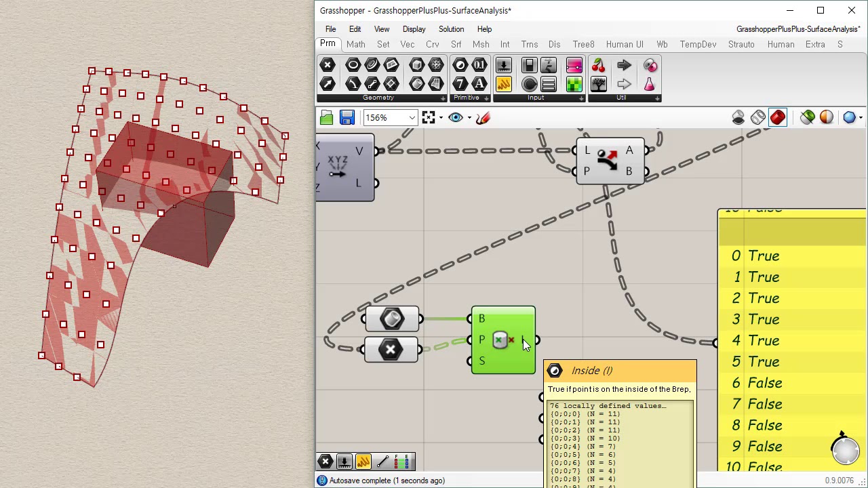
Task: Open the blue mesh quality dropdown arrow
Action: (861, 118)
